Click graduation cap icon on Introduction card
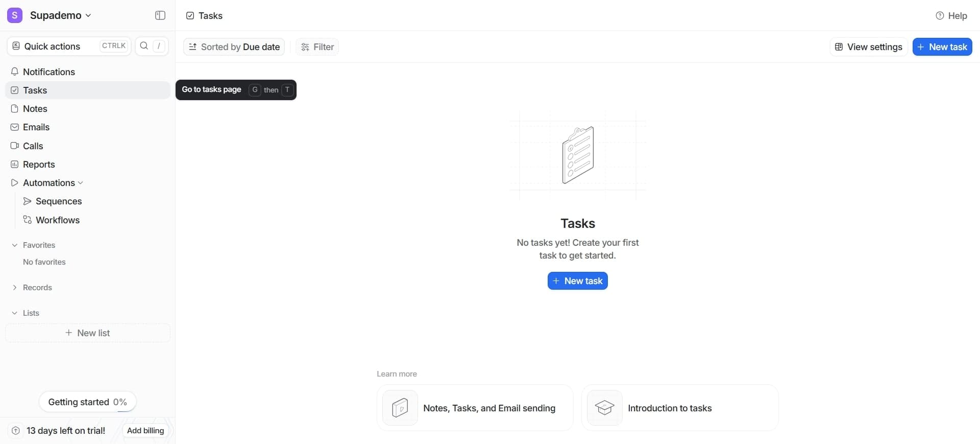980x444 pixels. (605, 408)
